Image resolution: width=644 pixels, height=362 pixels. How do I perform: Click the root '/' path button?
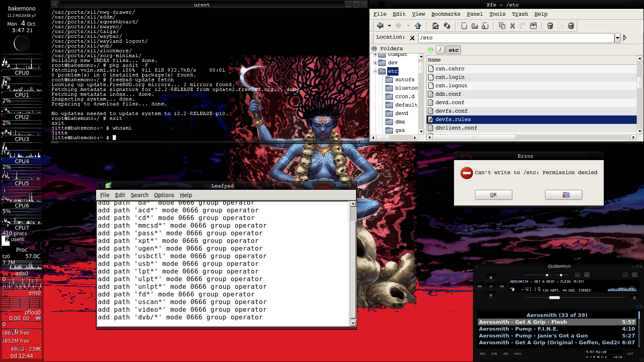440,50
